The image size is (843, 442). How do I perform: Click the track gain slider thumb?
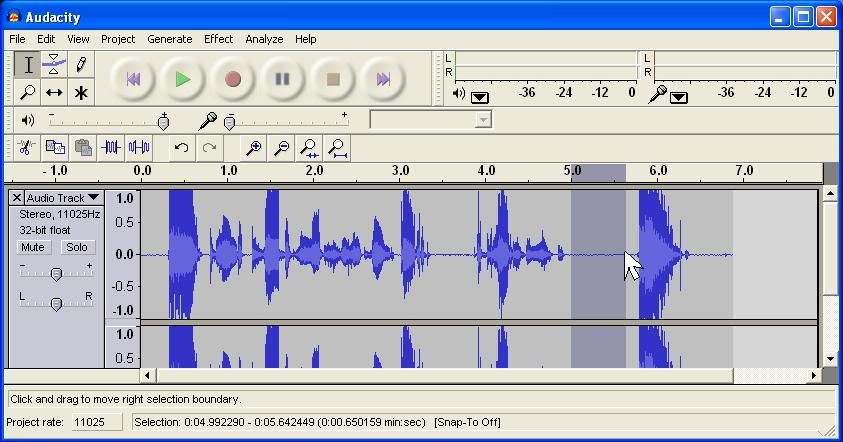(x=56, y=274)
